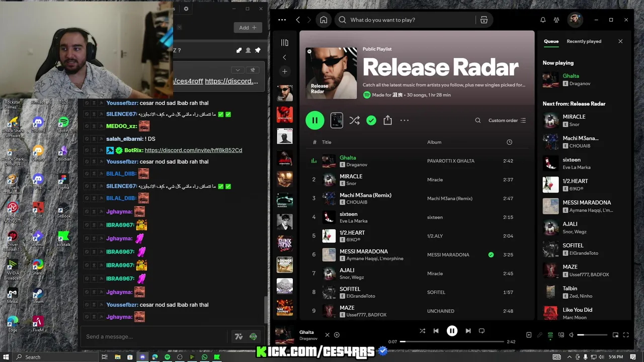Open artist link Eve La Marka in track list
Screen dimensions: 644x362
[353, 221]
